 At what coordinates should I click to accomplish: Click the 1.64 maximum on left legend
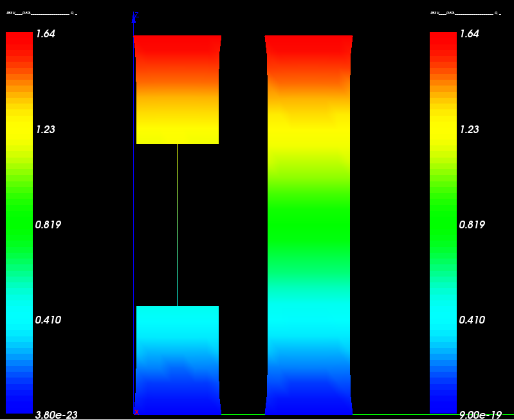coord(45,34)
